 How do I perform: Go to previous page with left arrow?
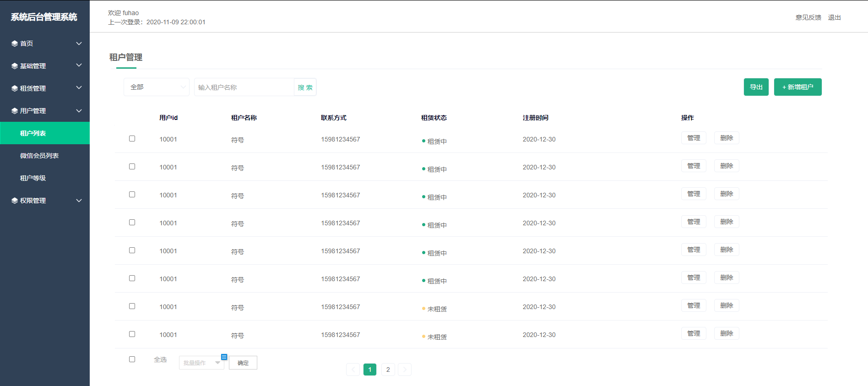(x=353, y=370)
